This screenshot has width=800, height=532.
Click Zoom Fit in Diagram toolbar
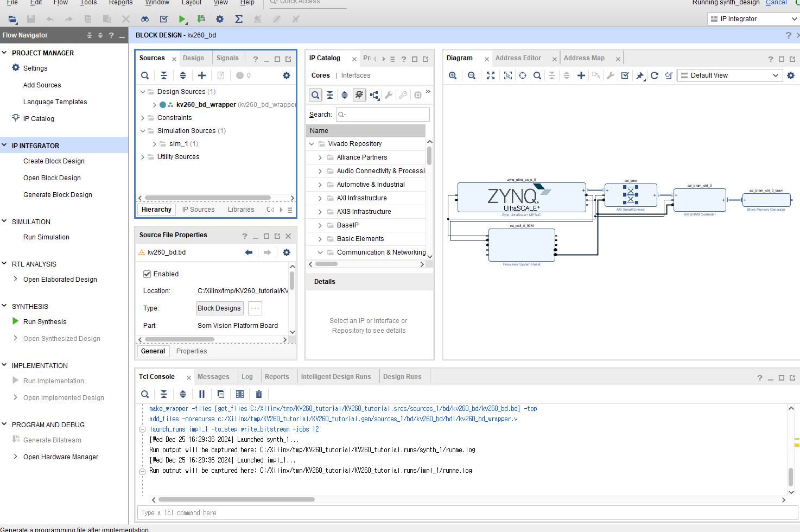[491, 75]
